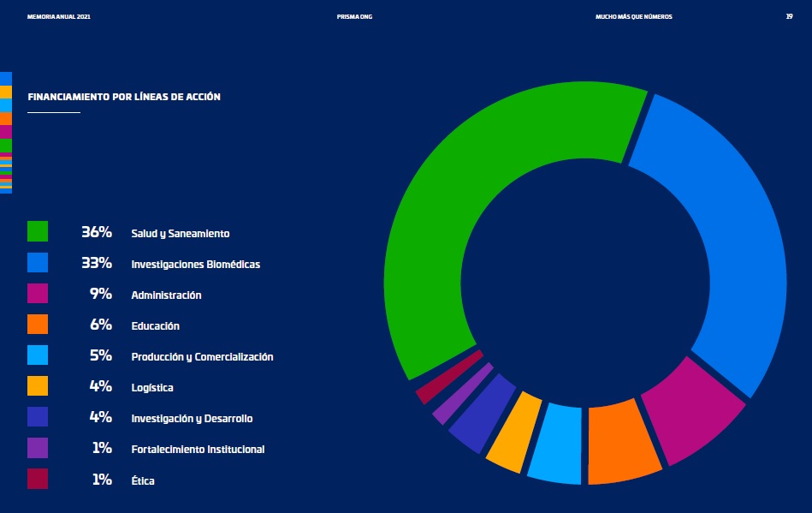Click the large green donut chart segment
The height and width of the screenshot is (513, 812).
(462, 197)
